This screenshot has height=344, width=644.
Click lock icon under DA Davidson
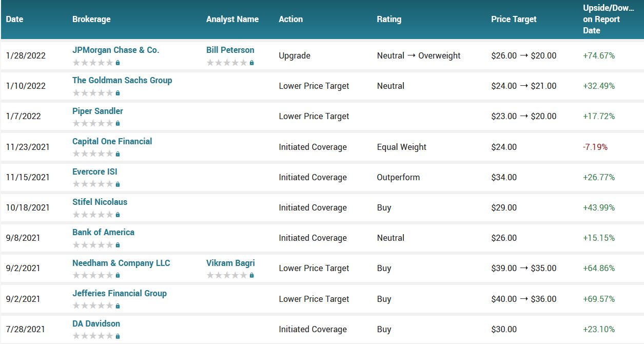click(x=118, y=336)
